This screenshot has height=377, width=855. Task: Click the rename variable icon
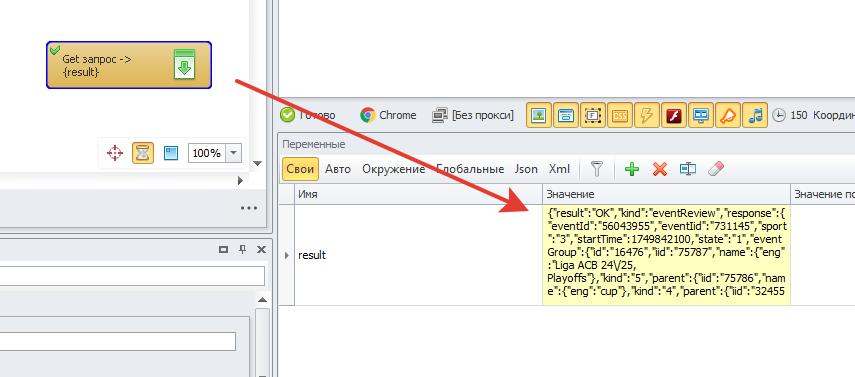click(688, 170)
